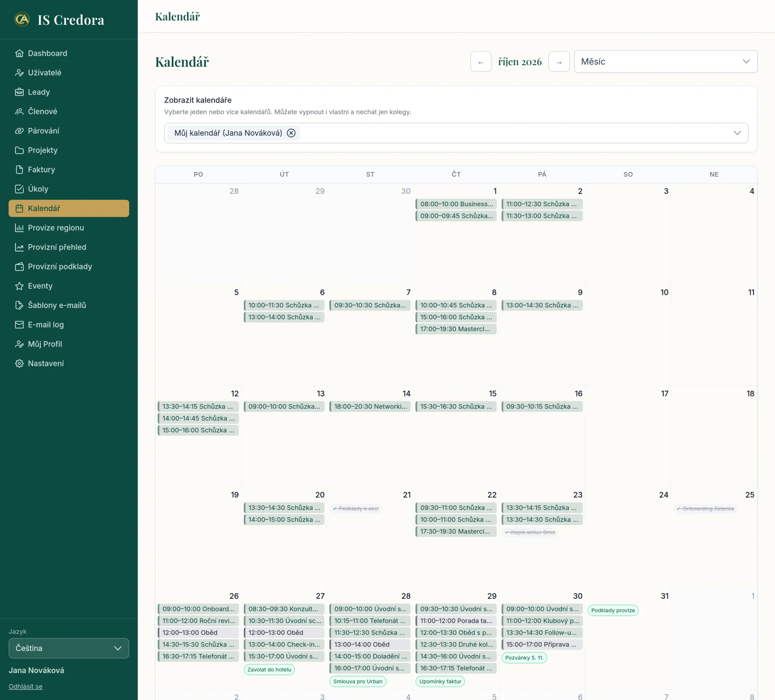Open completed task Podklady k akci
The width and height of the screenshot is (775, 700).
pos(356,509)
